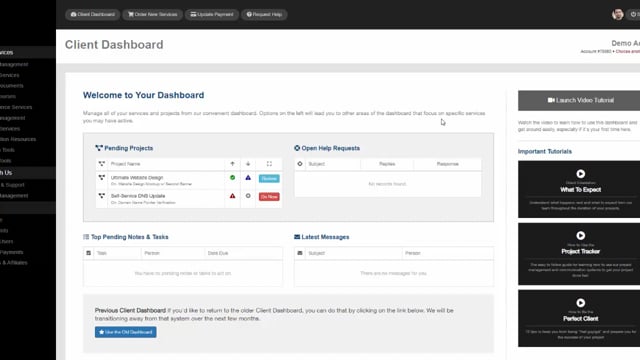Open Ultimate Website Design project
Image resolution: width=640 pixels, height=360 pixels.
click(x=137, y=178)
